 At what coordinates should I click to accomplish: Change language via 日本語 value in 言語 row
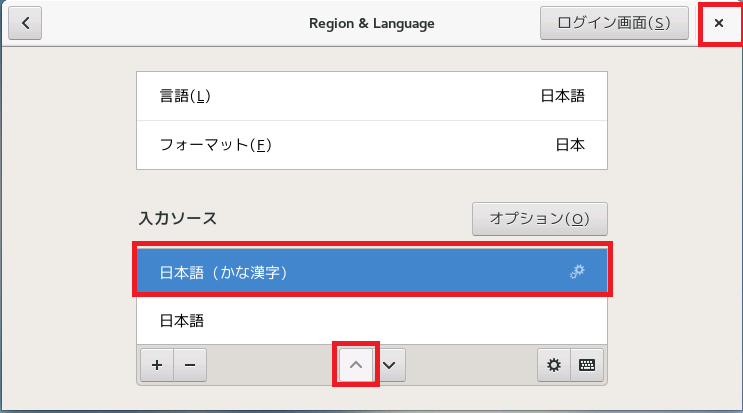(x=562, y=96)
